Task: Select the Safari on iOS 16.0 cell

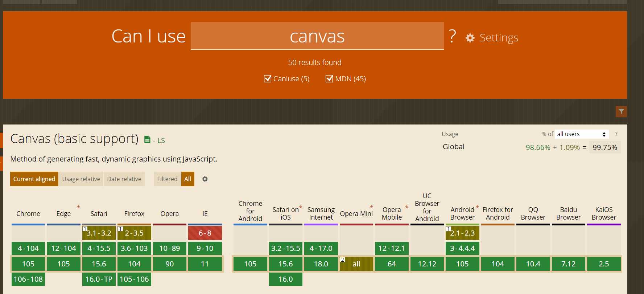Action: coord(286,279)
